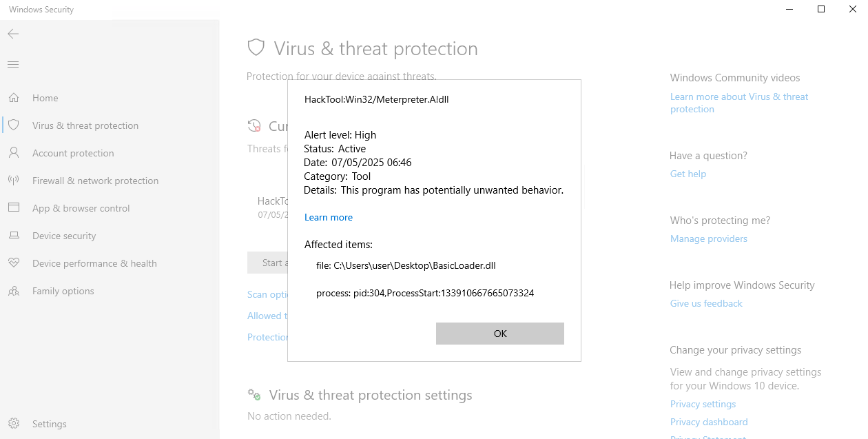Open Device security laptop icon
This screenshot has height=439, width=868.
click(14, 236)
